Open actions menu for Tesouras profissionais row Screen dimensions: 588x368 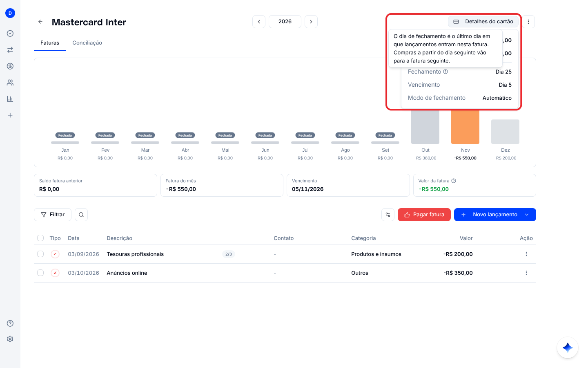(526, 254)
